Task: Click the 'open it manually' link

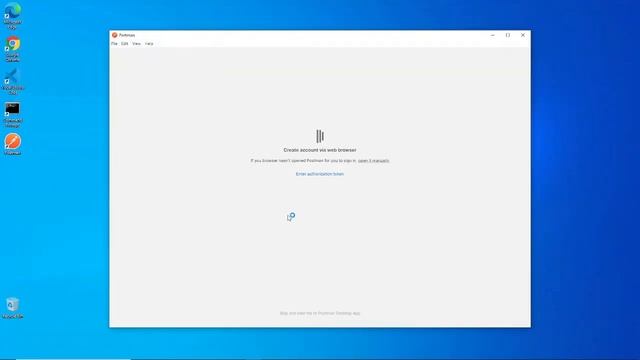Action: [x=373, y=161]
